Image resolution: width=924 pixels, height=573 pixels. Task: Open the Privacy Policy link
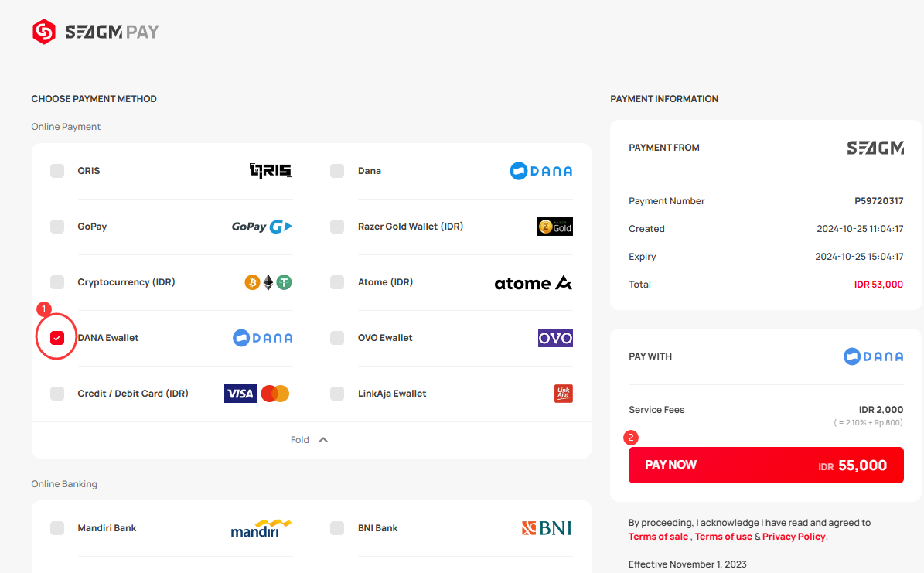click(x=794, y=537)
